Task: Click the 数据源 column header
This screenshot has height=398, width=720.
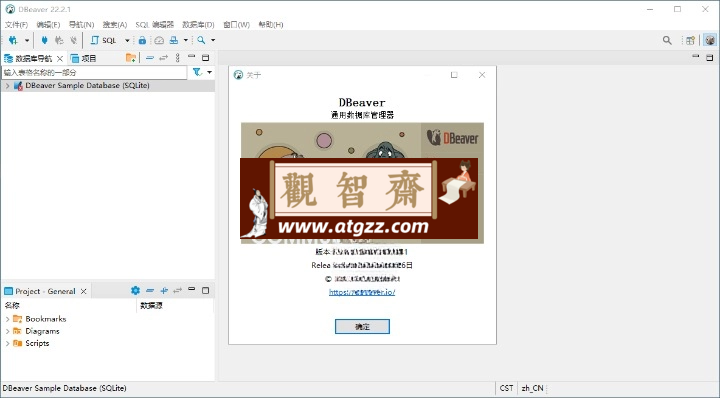Action: 152,305
